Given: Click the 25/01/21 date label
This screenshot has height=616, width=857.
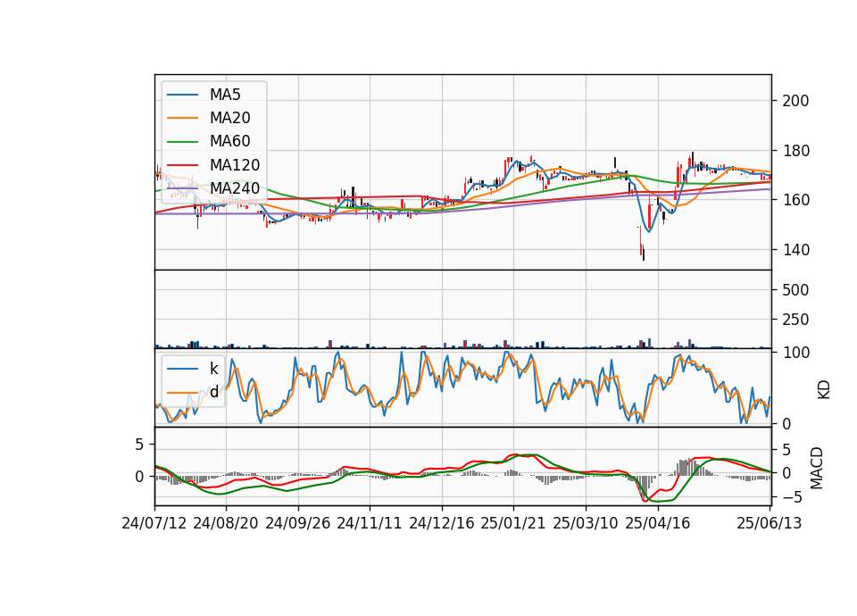Looking at the screenshot, I should [513, 523].
